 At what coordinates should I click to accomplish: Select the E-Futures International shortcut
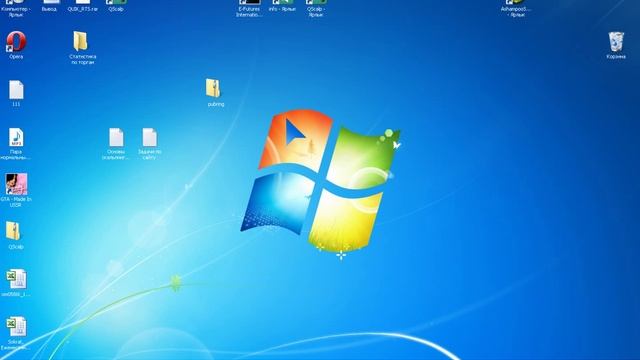click(x=249, y=9)
